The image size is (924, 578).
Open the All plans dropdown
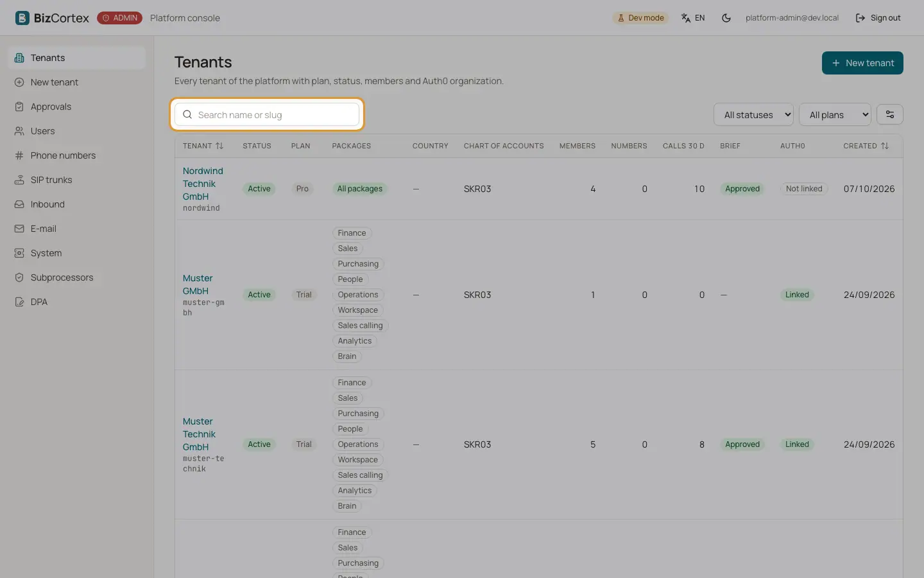pos(835,115)
